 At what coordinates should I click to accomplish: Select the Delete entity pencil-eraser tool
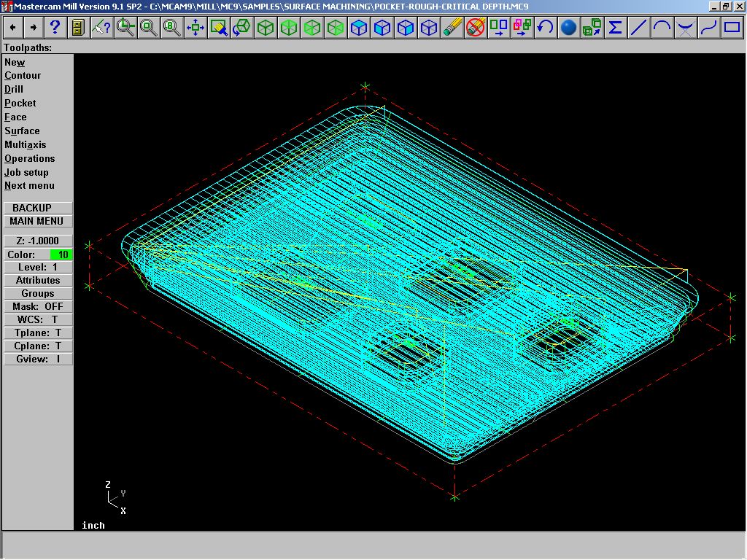pyautogui.click(x=452, y=27)
